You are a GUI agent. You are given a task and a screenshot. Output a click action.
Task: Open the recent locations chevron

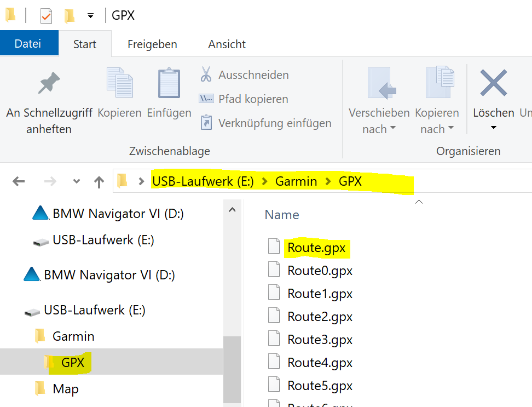coord(76,181)
